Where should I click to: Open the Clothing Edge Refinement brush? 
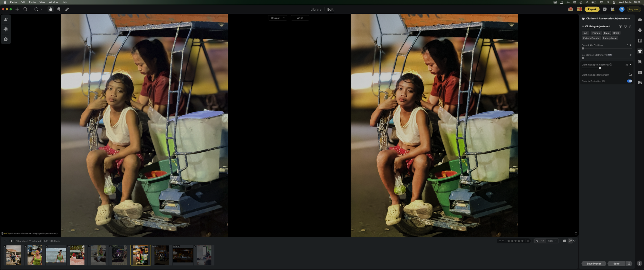point(630,75)
